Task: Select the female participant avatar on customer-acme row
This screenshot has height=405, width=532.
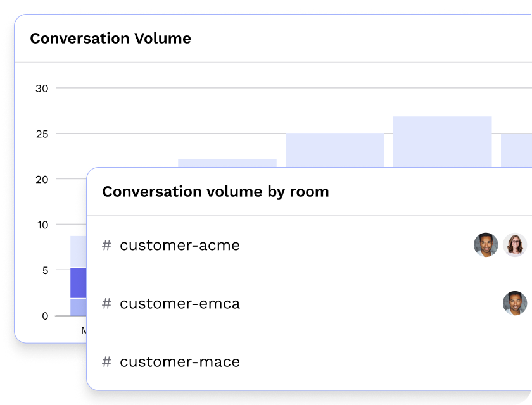Action: point(515,245)
